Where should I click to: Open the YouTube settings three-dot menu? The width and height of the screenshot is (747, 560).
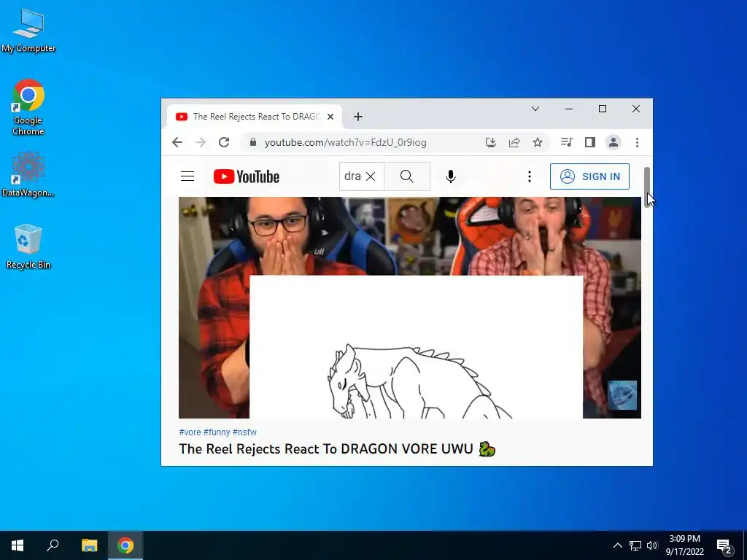click(530, 176)
